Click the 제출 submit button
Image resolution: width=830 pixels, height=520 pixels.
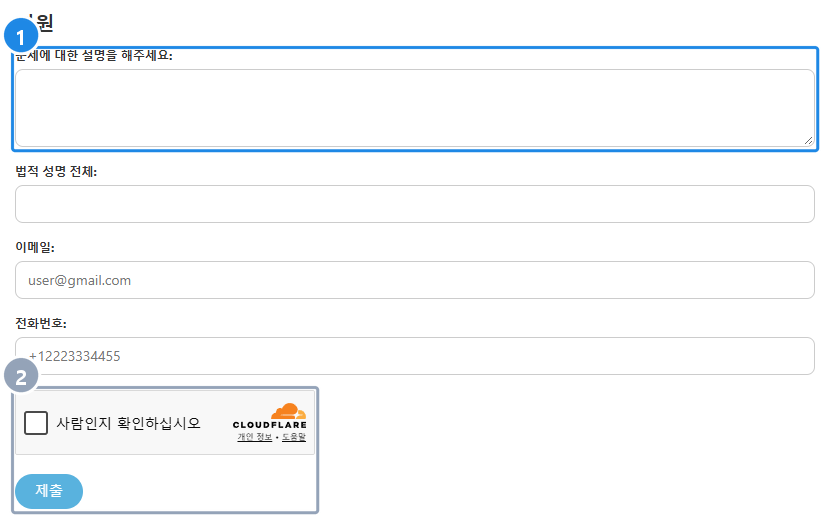coord(49,491)
